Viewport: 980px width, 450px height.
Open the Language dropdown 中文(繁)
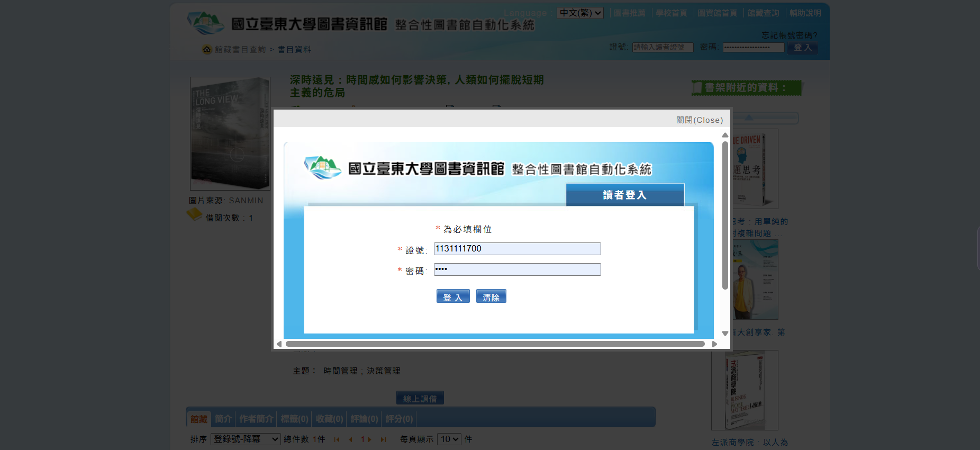(580, 13)
